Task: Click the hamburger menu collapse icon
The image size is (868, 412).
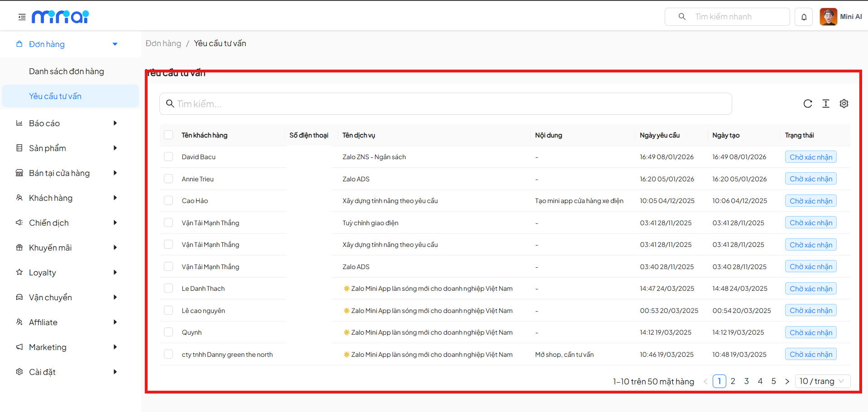Action: (x=22, y=17)
